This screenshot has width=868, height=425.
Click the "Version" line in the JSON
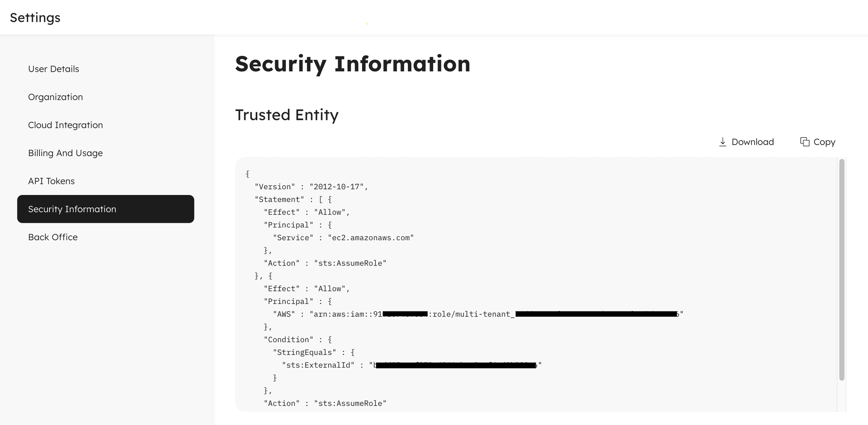coord(311,187)
